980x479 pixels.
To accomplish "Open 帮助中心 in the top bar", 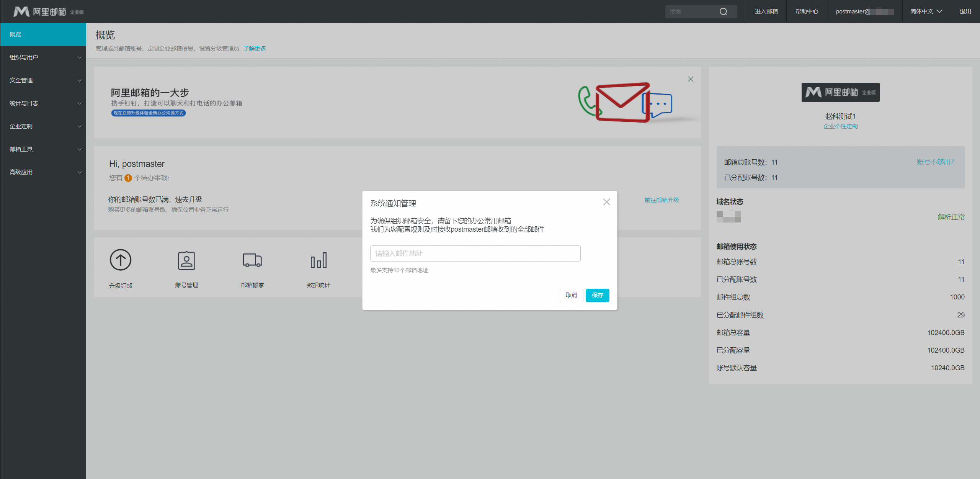I will click(807, 11).
